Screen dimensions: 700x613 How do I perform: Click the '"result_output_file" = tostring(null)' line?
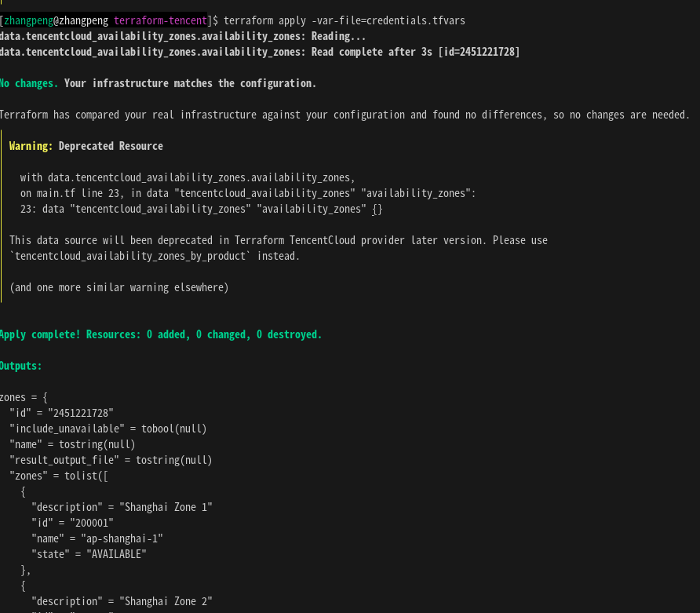pyautogui.click(x=111, y=460)
